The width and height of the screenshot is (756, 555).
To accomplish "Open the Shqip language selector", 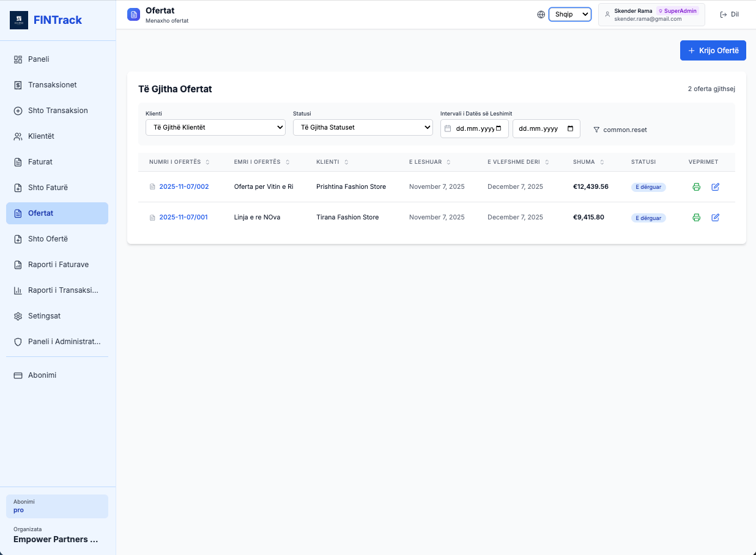I will pyautogui.click(x=569, y=14).
